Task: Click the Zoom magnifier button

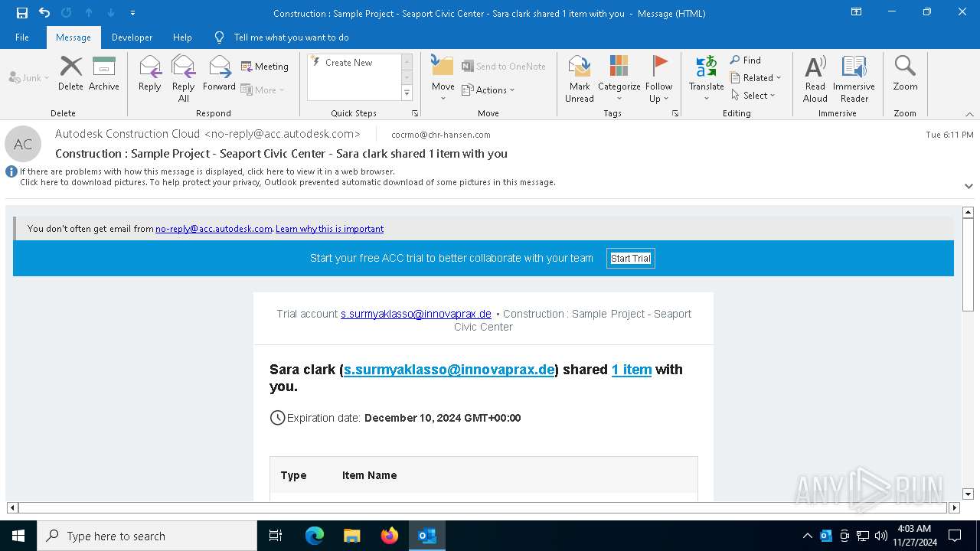Action: tap(905, 73)
